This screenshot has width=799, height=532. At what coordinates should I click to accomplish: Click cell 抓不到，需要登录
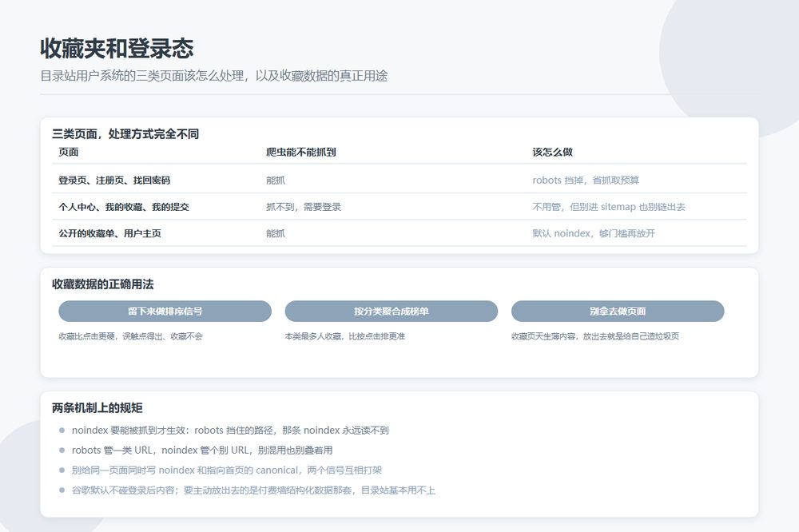tap(303, 207)
